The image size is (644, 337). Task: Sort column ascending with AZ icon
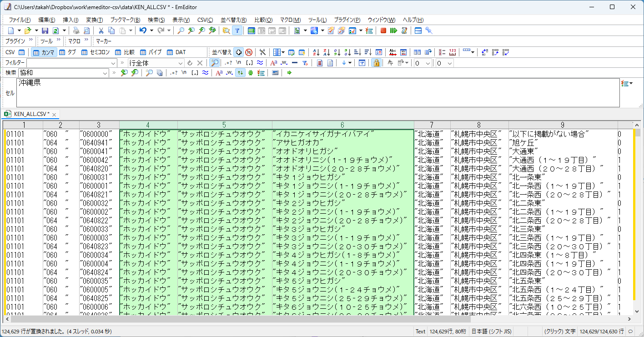coord(316,52)
